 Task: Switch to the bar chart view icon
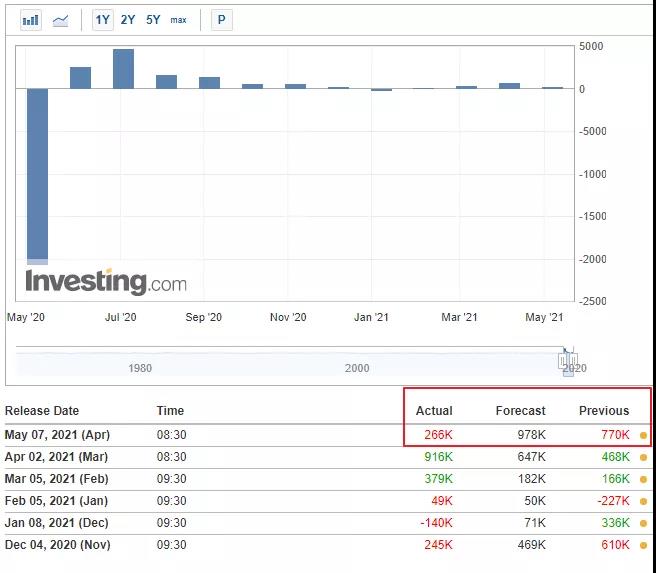click(31, 20)
